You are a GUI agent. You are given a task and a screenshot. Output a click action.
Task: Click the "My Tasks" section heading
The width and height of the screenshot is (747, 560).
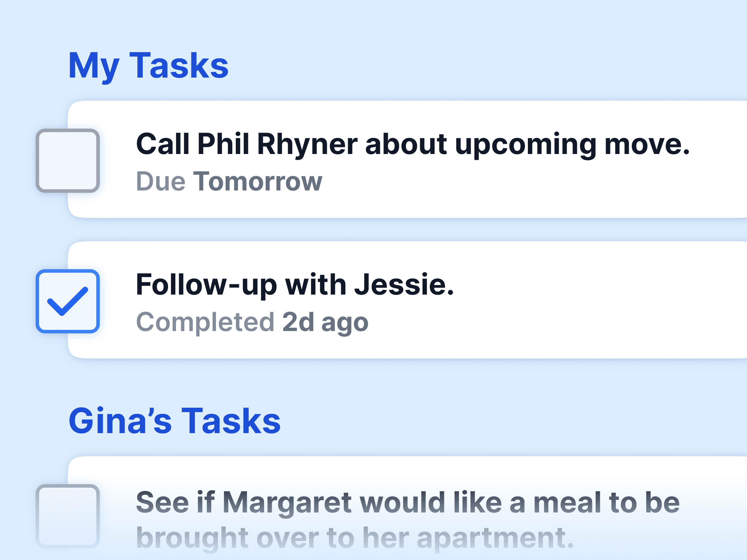coord(148,66)
